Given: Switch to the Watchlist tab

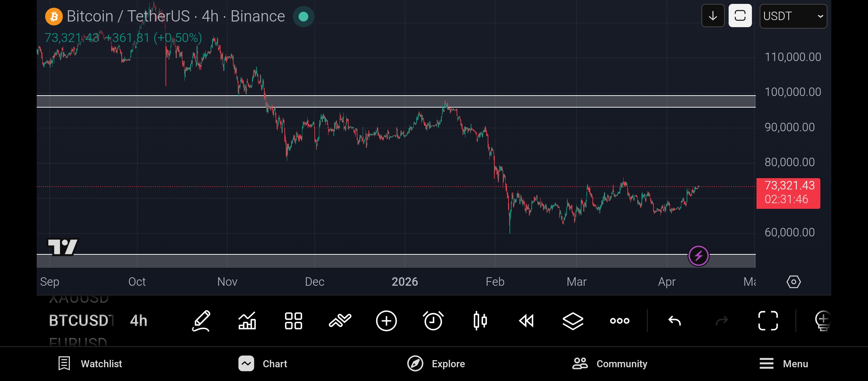Looking at the screenshot, I should point(90,364).
